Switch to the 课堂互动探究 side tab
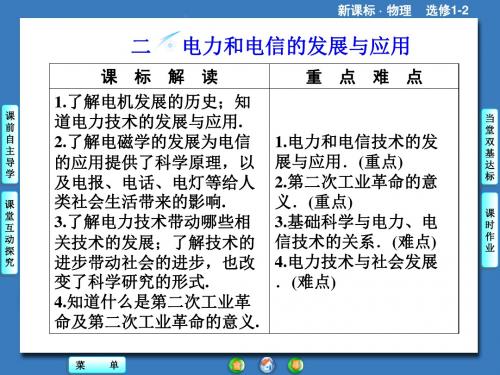The height and width of the screenshot is (375, 500). pyautogui.click(x=10, y=233)
